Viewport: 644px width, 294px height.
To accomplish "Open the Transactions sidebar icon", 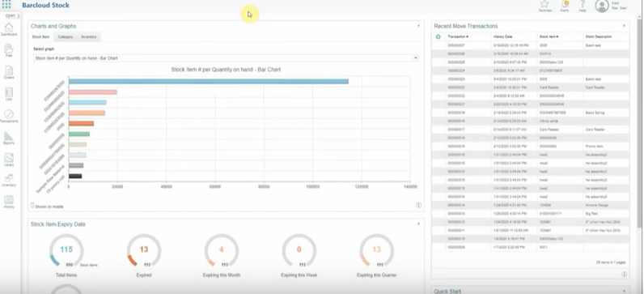I will click(9, 116).
